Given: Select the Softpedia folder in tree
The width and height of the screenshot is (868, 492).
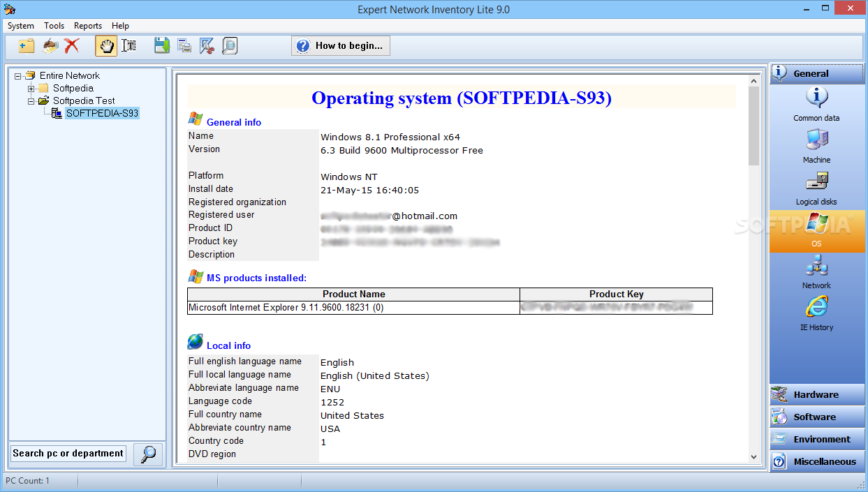Looking at the screenshot, I should pyautogui.click(x=73, y=88).
